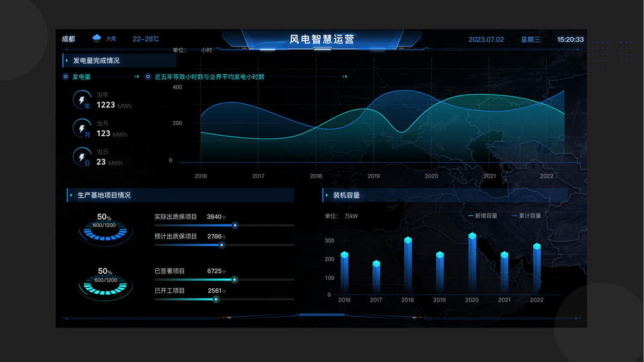Click the 2021 capacity bar
This screenshot has width=644, height=362.
tap(505, 273)
